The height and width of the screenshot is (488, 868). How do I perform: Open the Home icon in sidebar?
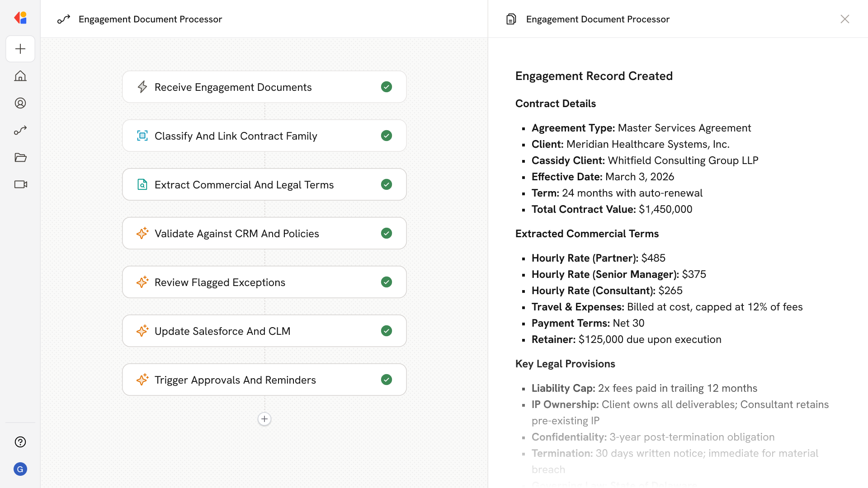click(20, 76)
